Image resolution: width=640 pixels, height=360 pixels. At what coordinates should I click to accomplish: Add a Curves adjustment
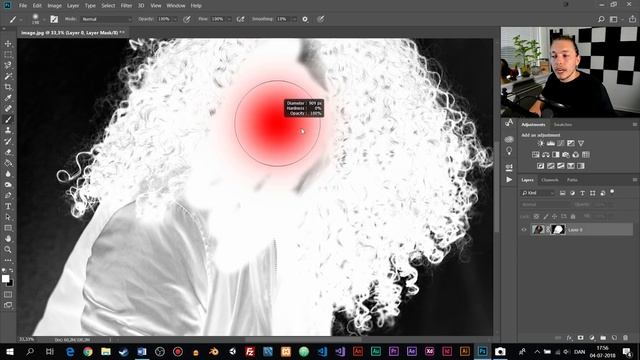[x=561, y=143]
